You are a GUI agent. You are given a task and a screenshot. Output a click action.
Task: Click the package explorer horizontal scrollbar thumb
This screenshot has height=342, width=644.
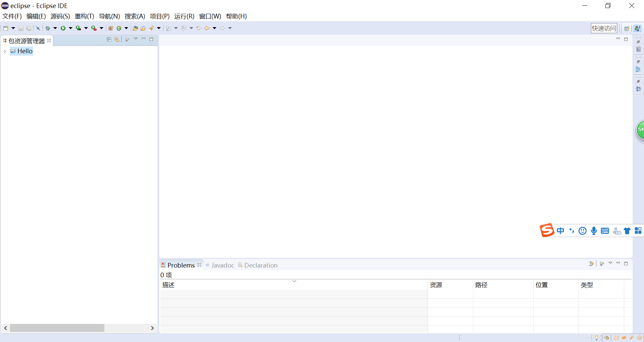coord(57,328)
